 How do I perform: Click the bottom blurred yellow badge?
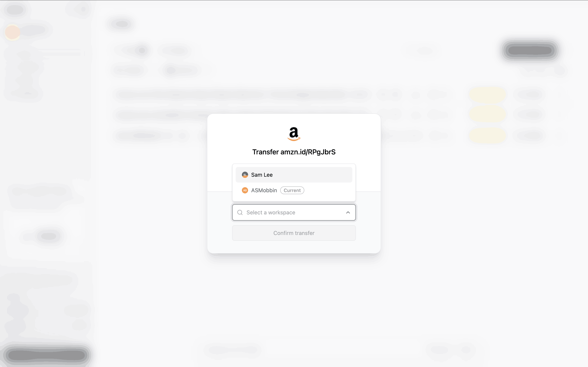click(487, 136)
